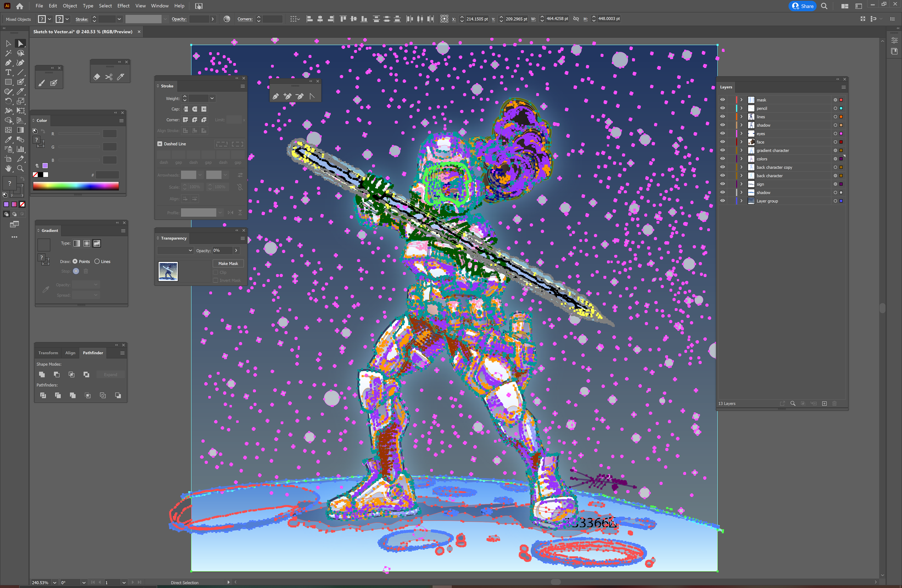Toggle the Dashed Line checkbox
This screenshot has width=902, height=588.
click(x=159, y=144)
